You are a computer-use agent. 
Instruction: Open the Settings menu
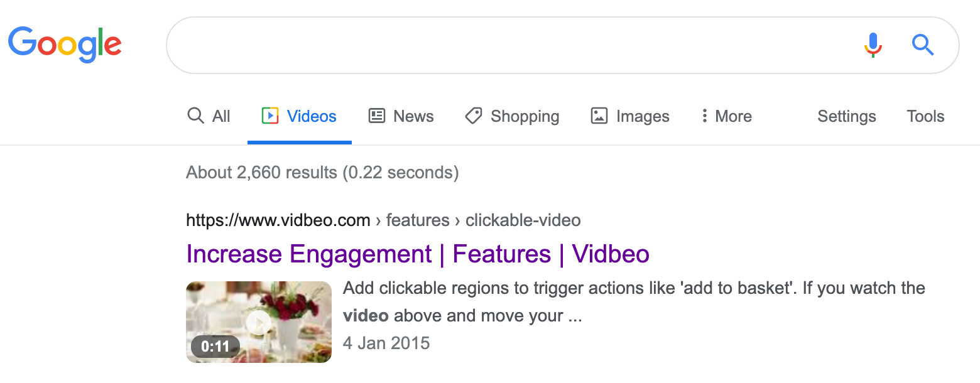pyautogui.click(x=846, y=116)
